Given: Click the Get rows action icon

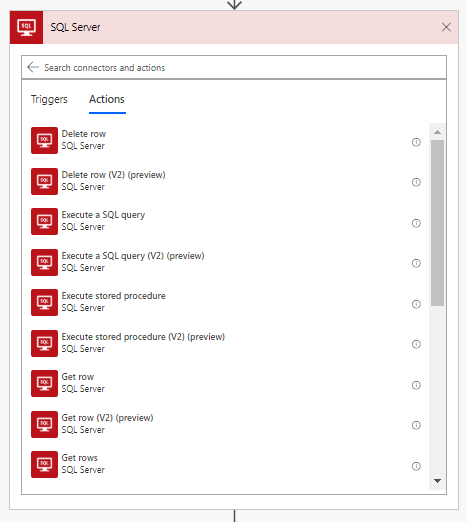Looking at the screenshot, I should click(x=44, y=464).
